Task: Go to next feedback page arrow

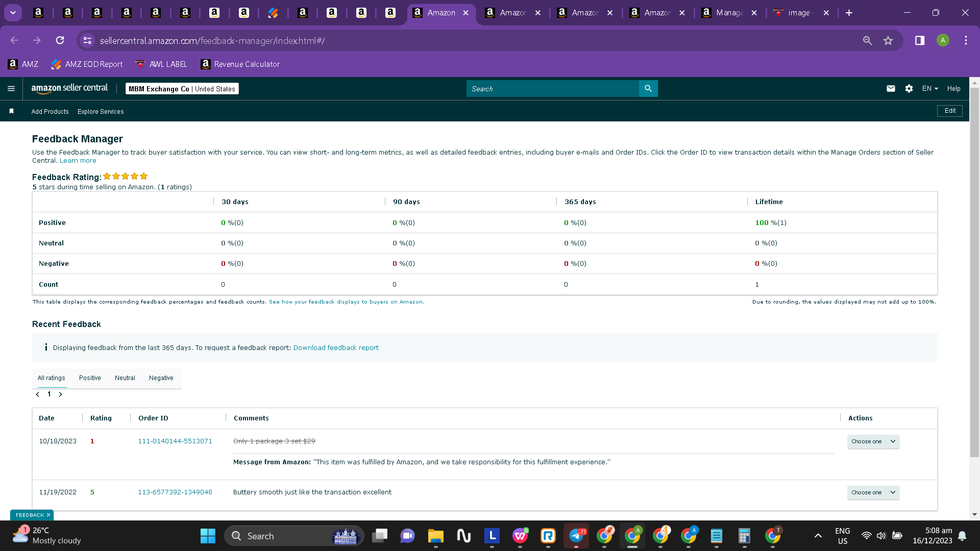Action: click(60, 394)
